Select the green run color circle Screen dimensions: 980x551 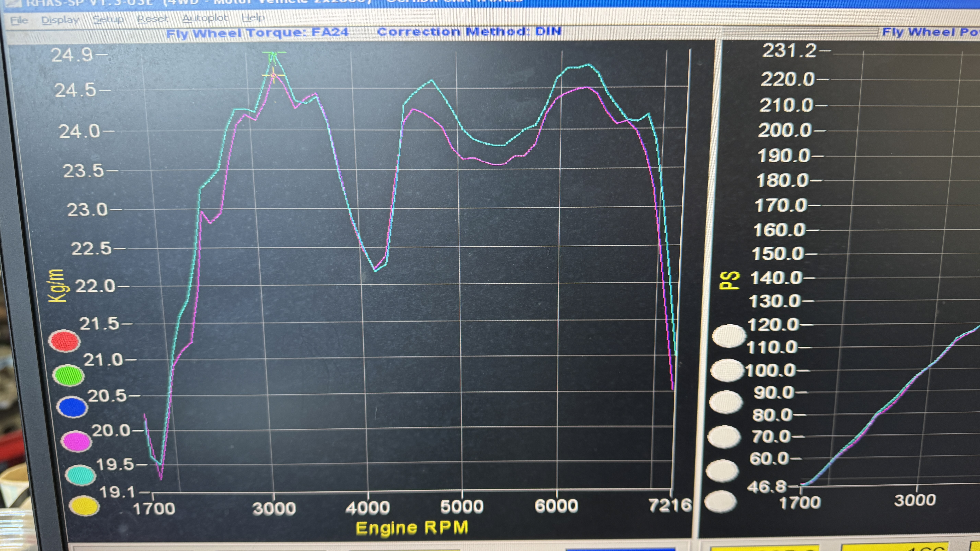click(68, 375)
